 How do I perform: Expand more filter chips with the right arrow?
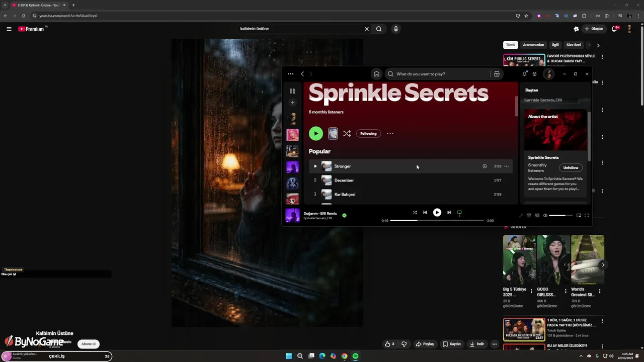pyautogui.click(x=598, y=45)
